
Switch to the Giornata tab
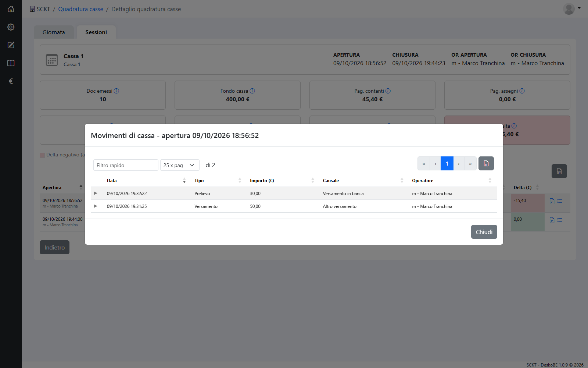[x=54, y=32]
